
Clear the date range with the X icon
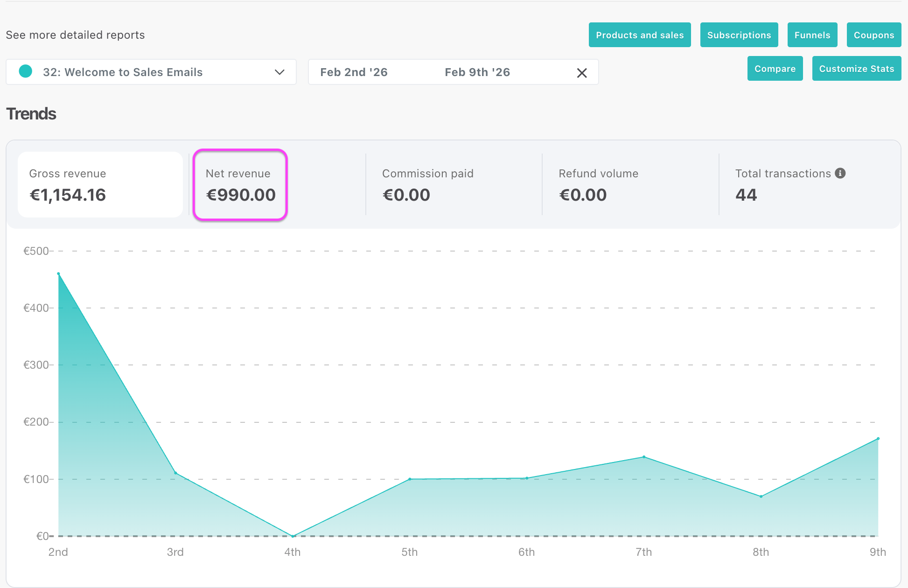pyautogui.click(x=582, y=73)
